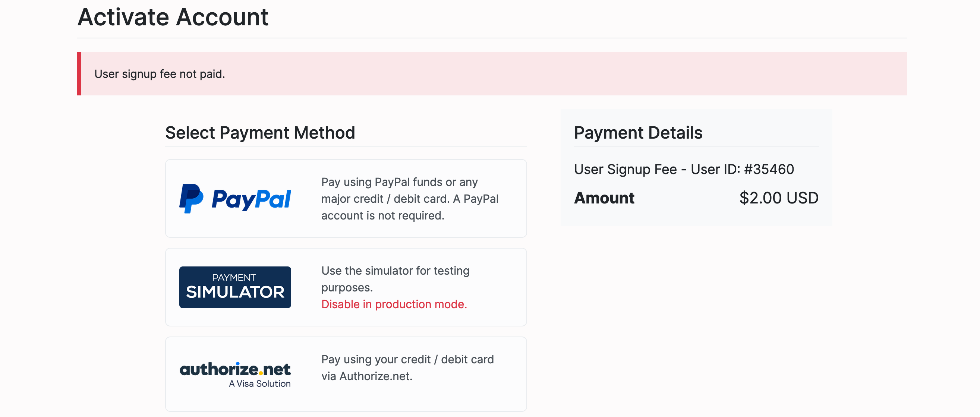Click the blue P symbol in PayPal logo
The height and width of the screenshot is (417, 980).
(190, 199)
